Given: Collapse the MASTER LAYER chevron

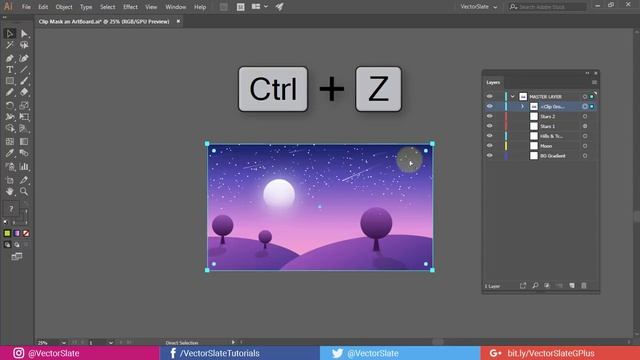Looking at the screenshot, I should click(513, 97).
